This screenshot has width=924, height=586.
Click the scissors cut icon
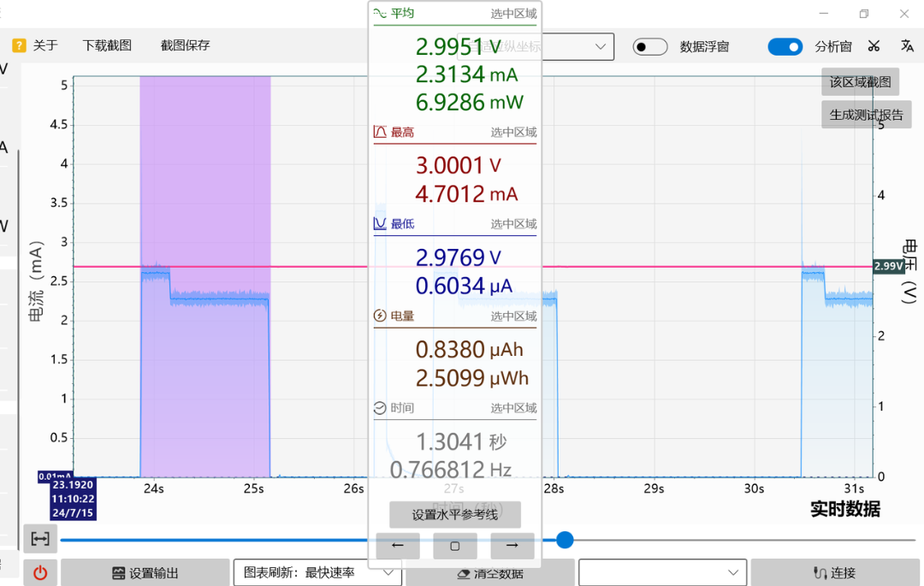874,46
